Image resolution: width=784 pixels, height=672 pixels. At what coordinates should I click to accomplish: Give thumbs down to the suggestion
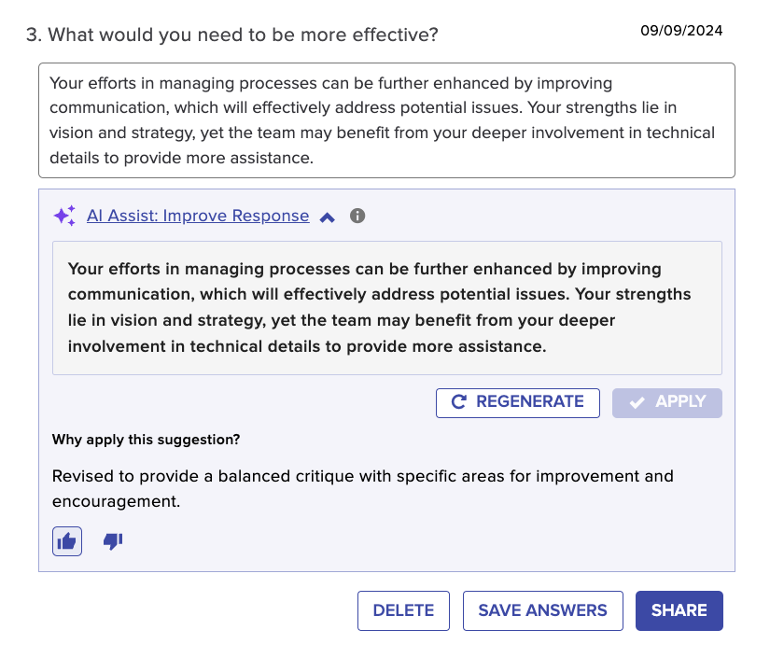(113, 541)
